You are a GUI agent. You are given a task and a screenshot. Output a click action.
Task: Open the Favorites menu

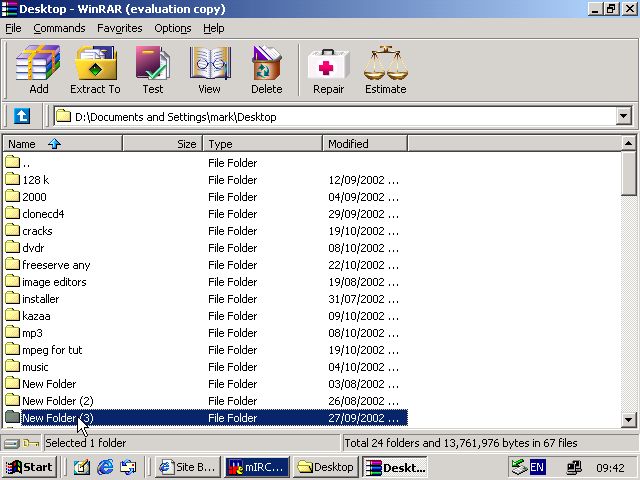click(120, 28)
